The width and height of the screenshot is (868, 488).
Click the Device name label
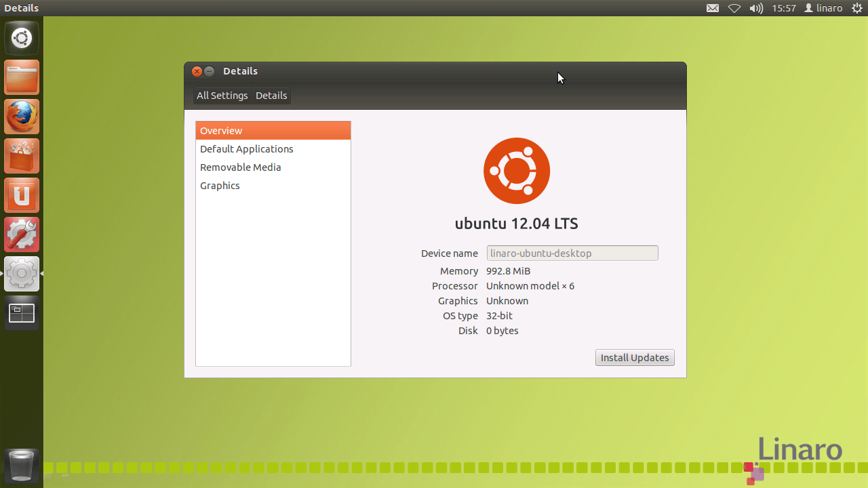click(450, 253)
